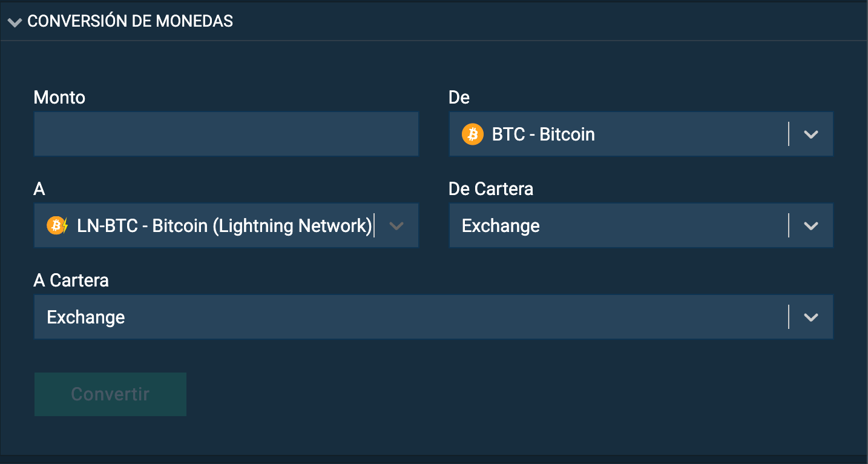The image size is (868, 464).
Task: Click the chevron on the LN-BTC selector
Action: (x=396, y=225)
